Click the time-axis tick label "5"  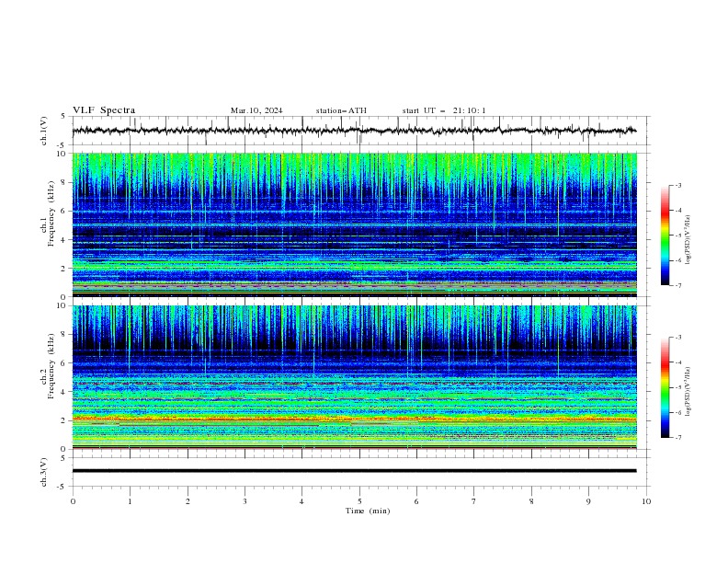(359, 501)
